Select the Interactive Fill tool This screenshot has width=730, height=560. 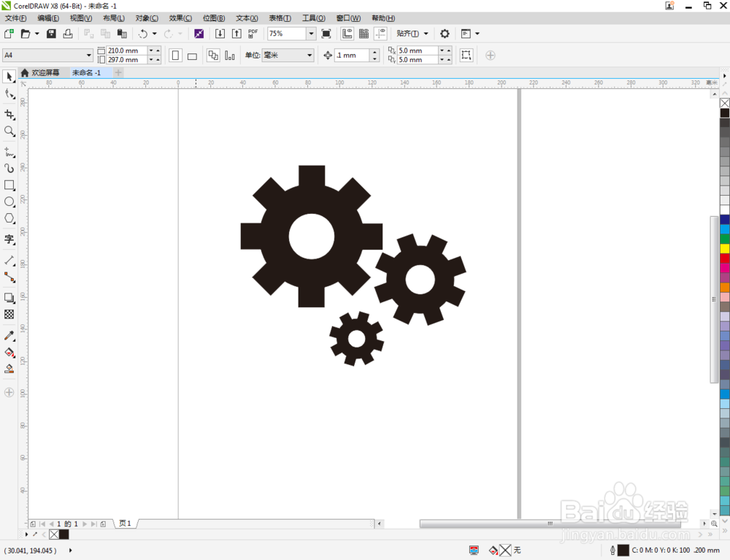point(9,353)
